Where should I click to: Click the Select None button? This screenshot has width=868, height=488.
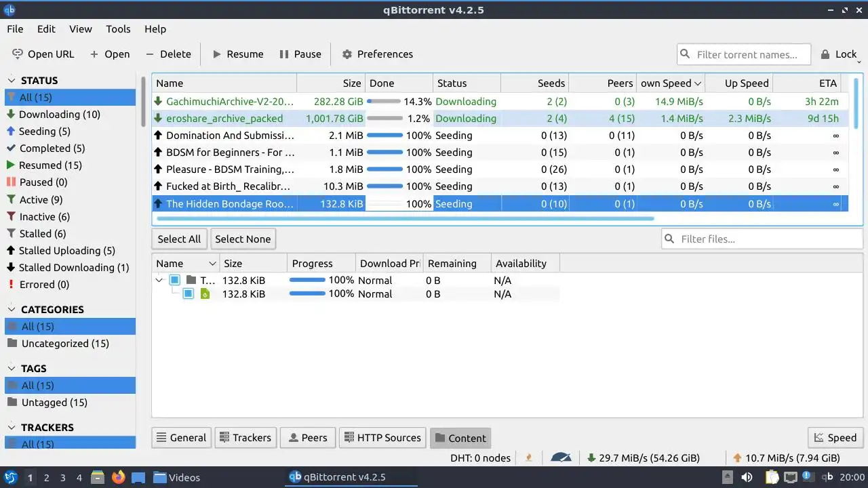[x=243, y=239]
